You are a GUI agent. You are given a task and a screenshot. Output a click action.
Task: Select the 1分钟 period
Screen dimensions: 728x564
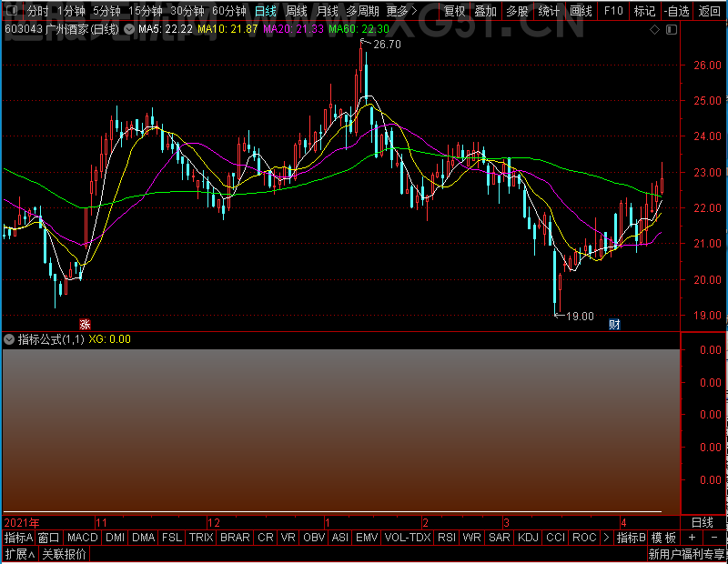[71, 11]
